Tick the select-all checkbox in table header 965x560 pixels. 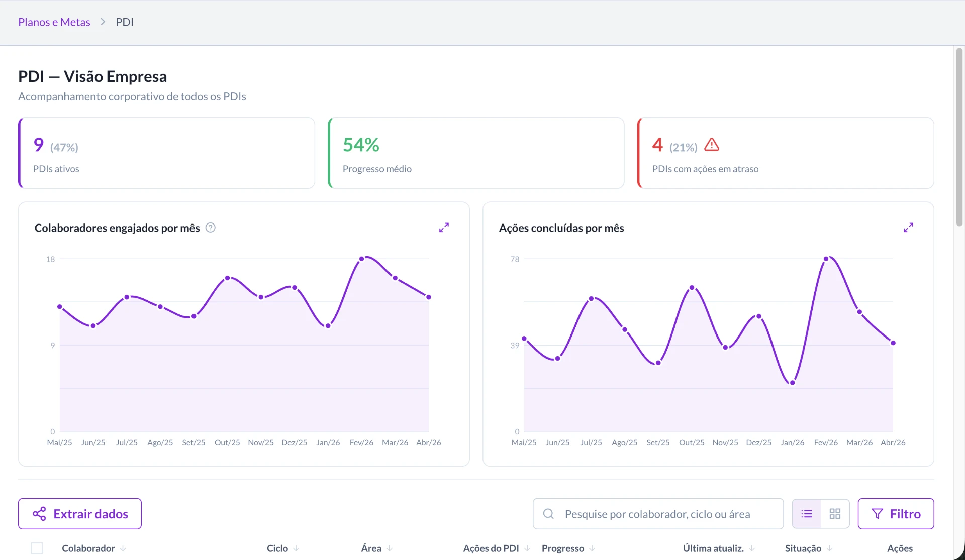pos(37,548)
